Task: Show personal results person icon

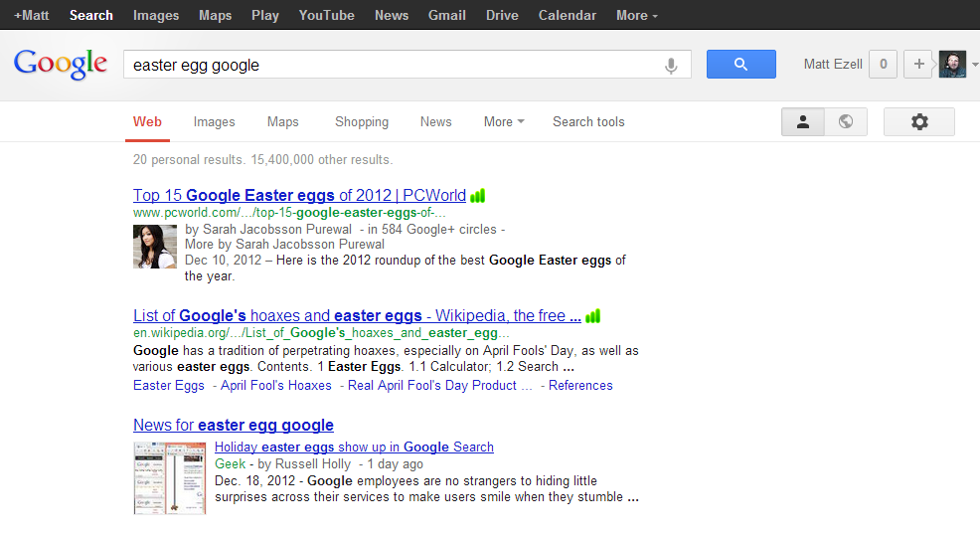Action: click(803, 122)
